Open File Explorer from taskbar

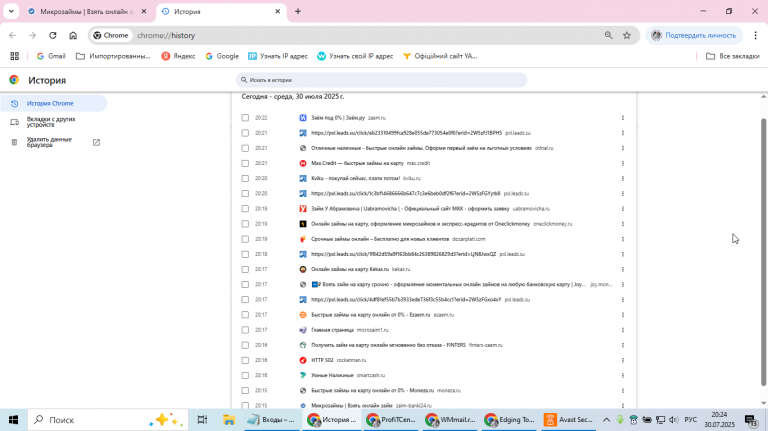[229, 420]
